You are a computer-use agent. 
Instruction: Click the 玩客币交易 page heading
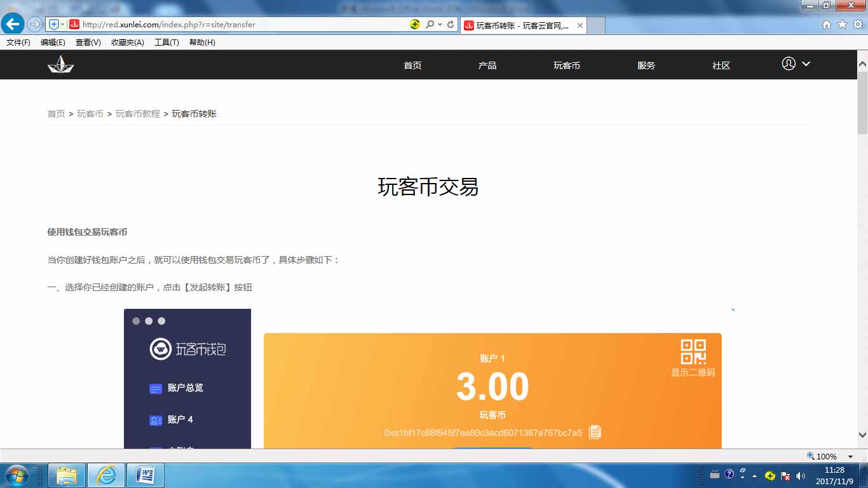pos(428,187)
